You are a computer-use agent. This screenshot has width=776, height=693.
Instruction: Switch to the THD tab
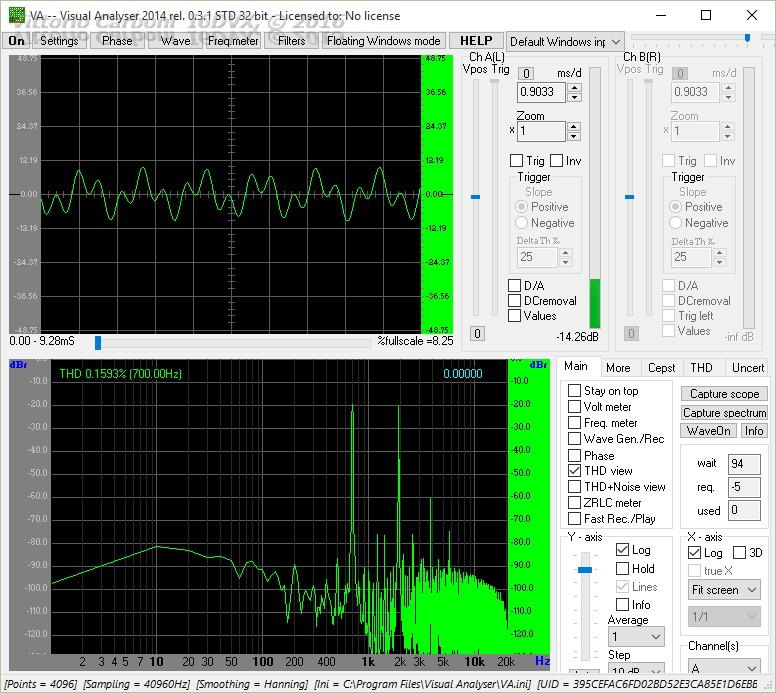pos(701,368)
